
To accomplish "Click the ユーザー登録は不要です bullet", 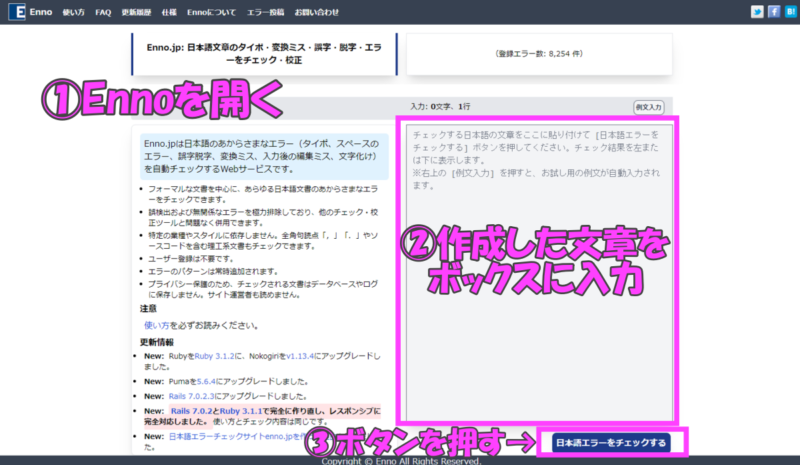I will 191,259.
